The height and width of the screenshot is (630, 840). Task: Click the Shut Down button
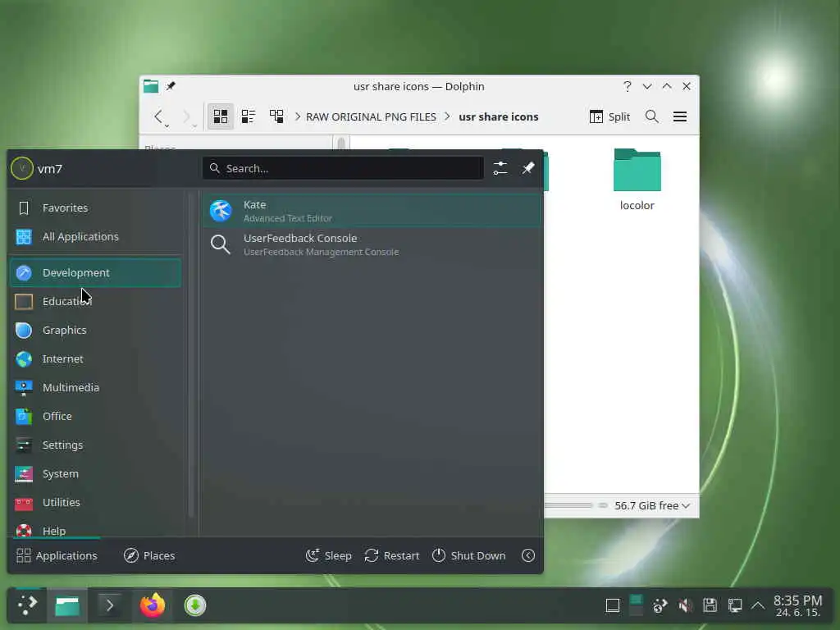tap(468, 555)
